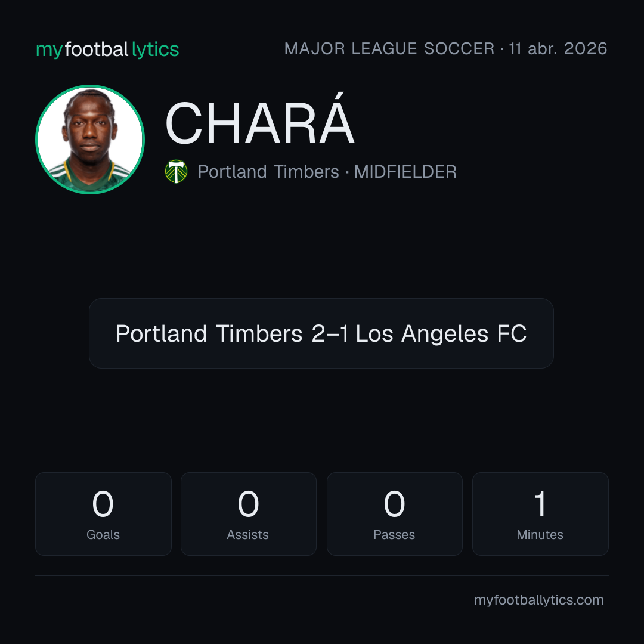
Task: Click the zero value in the Goals card
Action: [x=103, y=504]
